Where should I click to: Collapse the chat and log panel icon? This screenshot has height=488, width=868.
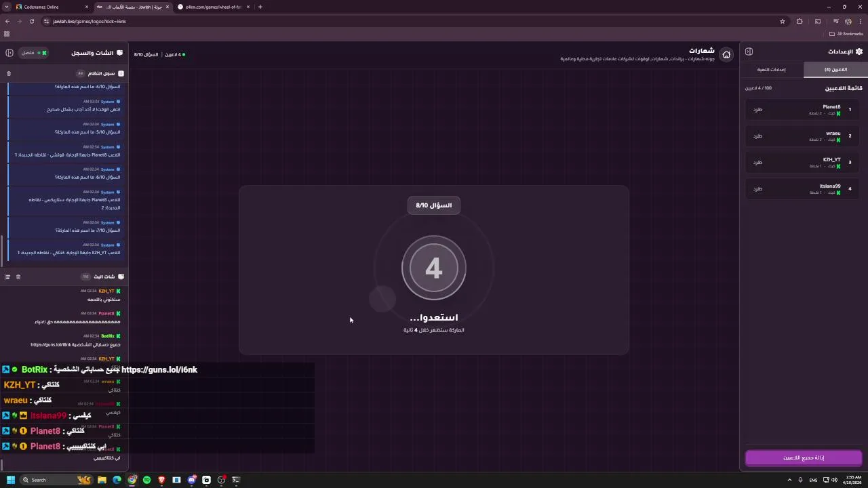9,52
